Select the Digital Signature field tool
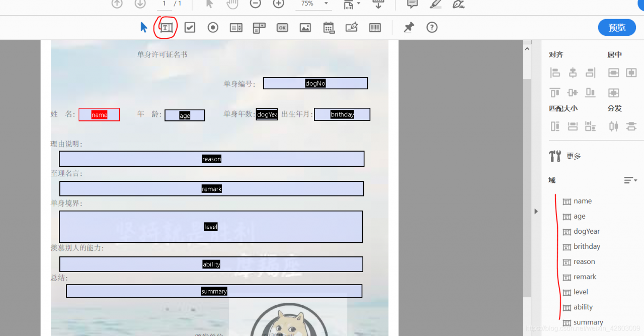Screen dimensions: 644x336 [x=352, y=27]
